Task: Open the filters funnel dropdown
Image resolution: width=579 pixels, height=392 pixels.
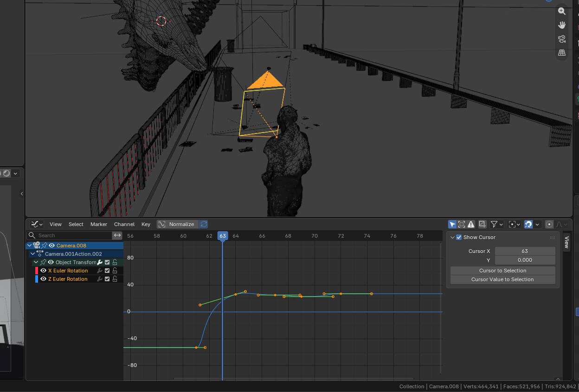Action: pyautogui.click(x=497, y=224)
